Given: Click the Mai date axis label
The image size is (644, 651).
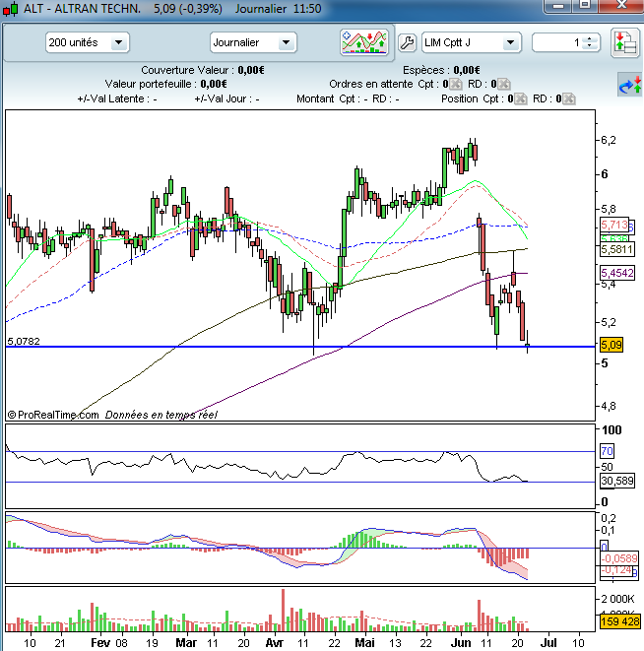Looking at the screenshot, I should 364,643.
